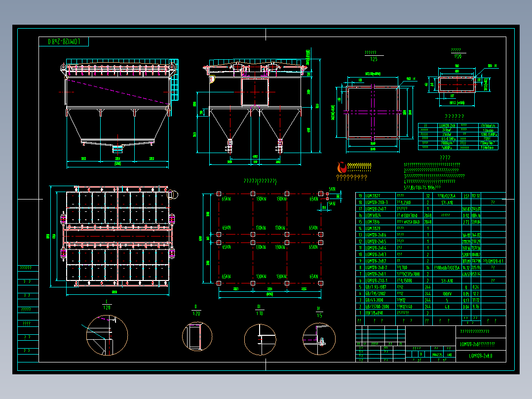The height and width of the screenshot is (399, 532).
Task: Select part number LQM.WB24 in row 16
Action: pos(373,215)
